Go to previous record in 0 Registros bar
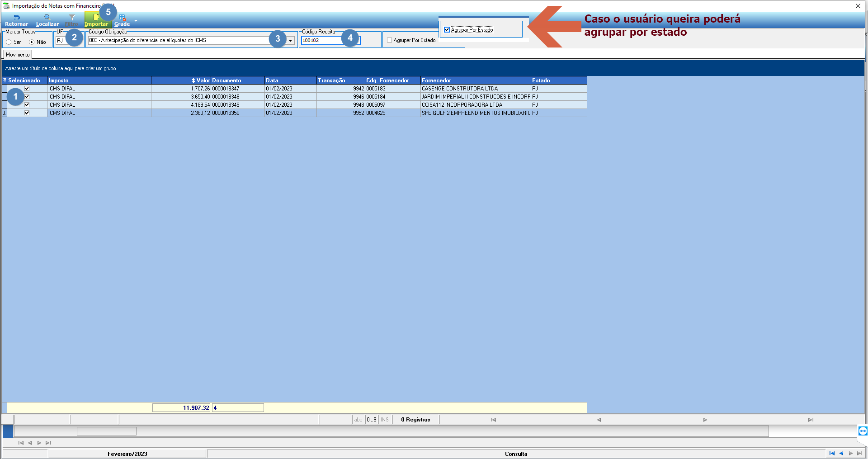 599,420
